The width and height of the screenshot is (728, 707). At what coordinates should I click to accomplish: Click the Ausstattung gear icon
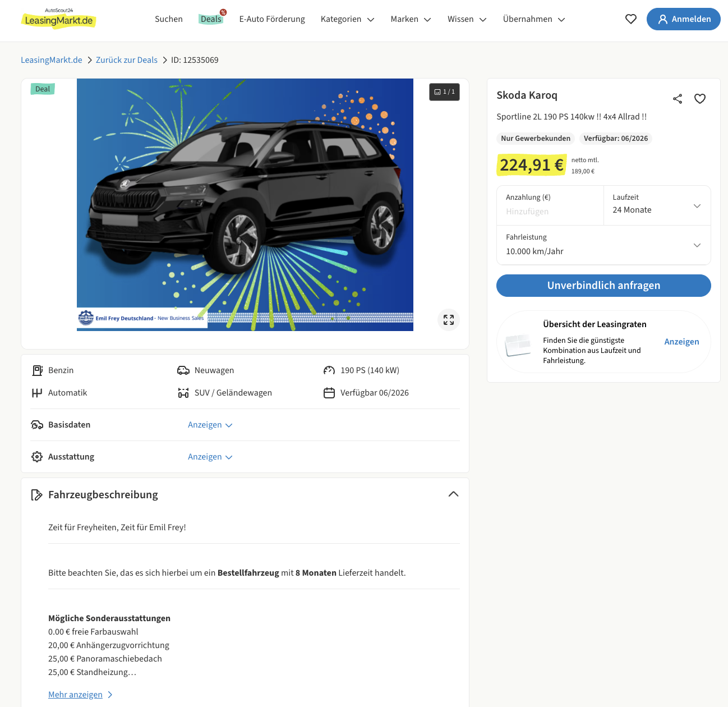pos(37,457)
